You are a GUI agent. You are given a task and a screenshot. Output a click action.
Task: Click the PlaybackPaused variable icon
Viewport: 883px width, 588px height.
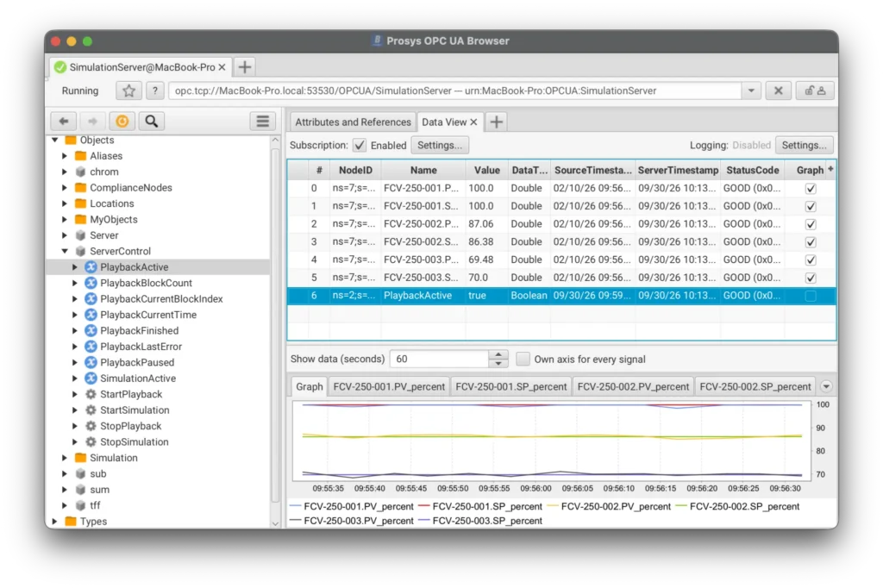pos(91,362)
